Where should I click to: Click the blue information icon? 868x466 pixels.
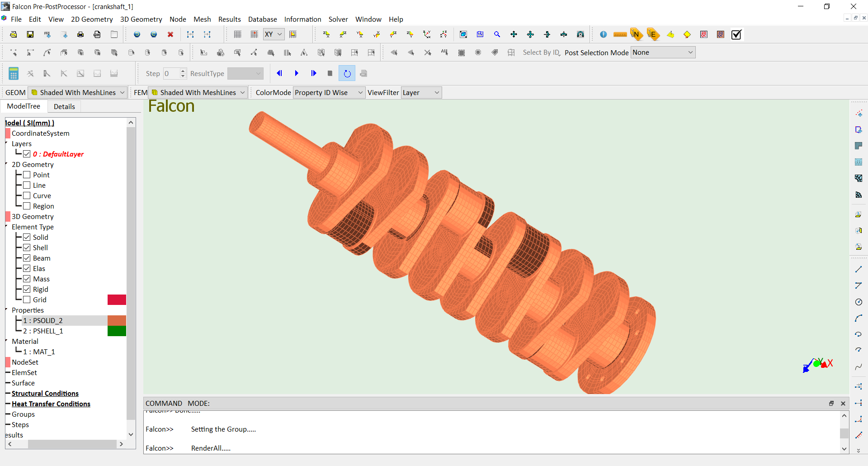[603, 34]
